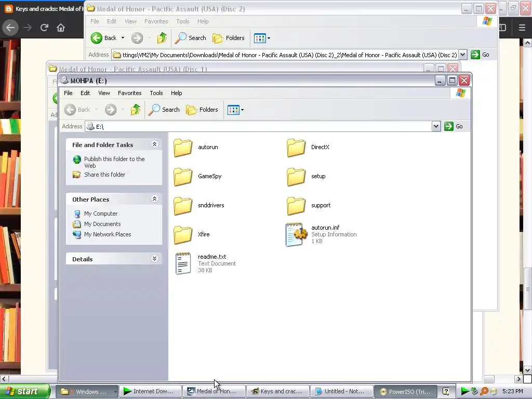
Task: Click Forward arrow in Disc 2 window
Action: [x=137, y=38]
